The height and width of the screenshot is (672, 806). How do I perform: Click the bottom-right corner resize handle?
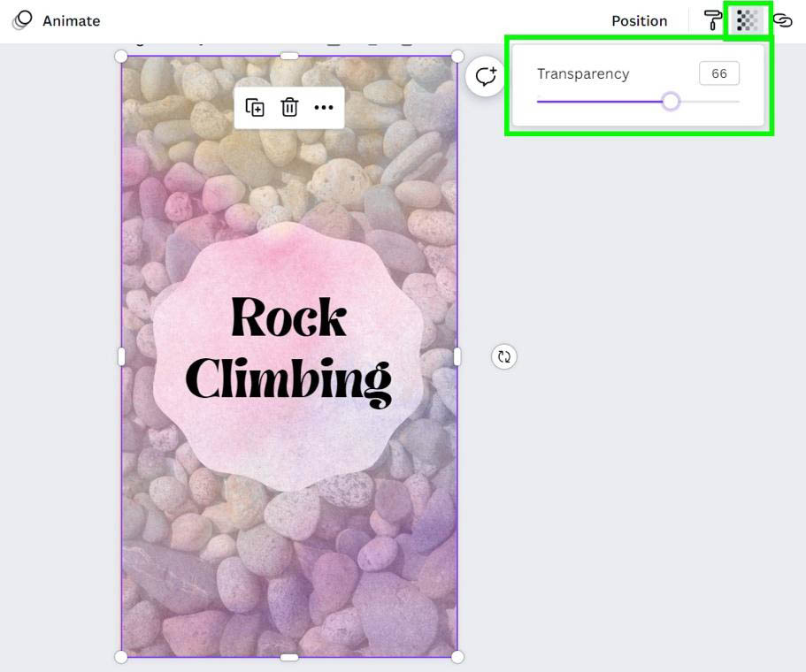(x=457, y=657)
